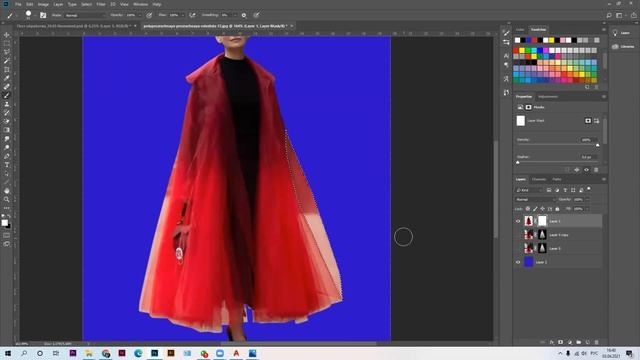Screen dimensions: 640x360
Task: Switch to the Adjustments panel tab
Action: coord(548,97)
